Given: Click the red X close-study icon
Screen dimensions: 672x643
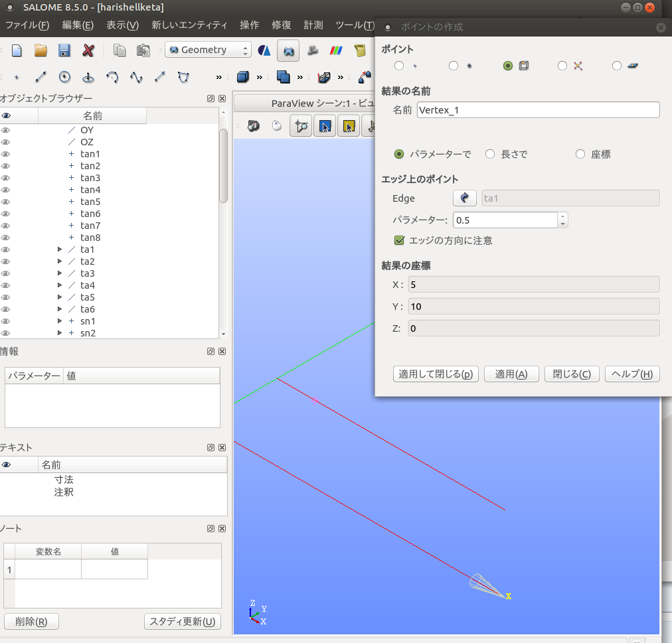Looking at the screenshot, I should coord(88,50).
